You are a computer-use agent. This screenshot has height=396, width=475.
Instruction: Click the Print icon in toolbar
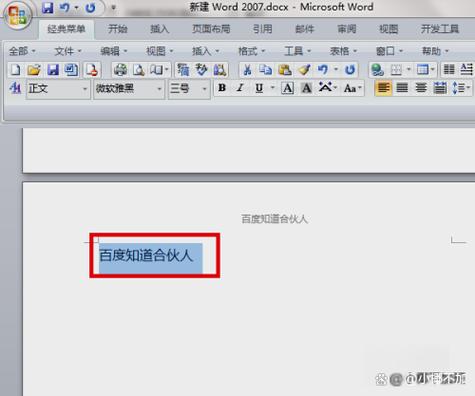120,70
